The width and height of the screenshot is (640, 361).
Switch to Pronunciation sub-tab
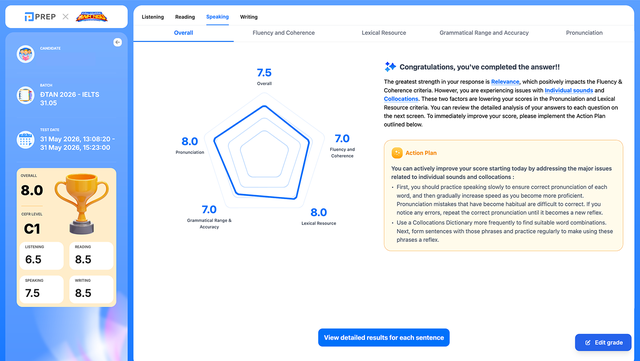(x=584, y=33)
